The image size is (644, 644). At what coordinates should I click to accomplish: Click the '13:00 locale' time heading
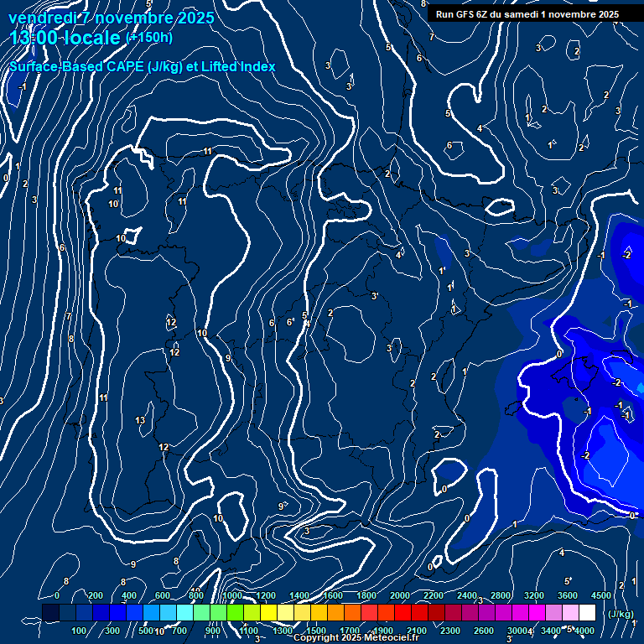coord(65,38)
